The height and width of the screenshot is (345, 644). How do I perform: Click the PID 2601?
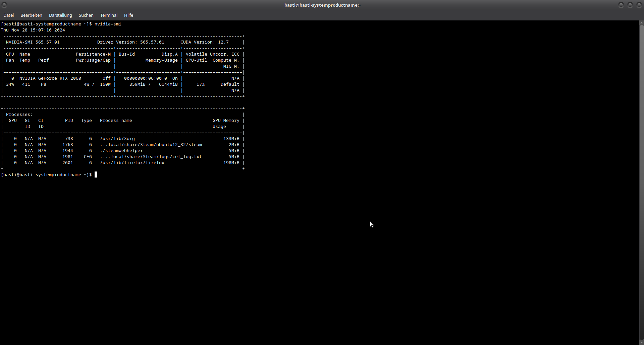click(x=68, y=163)
